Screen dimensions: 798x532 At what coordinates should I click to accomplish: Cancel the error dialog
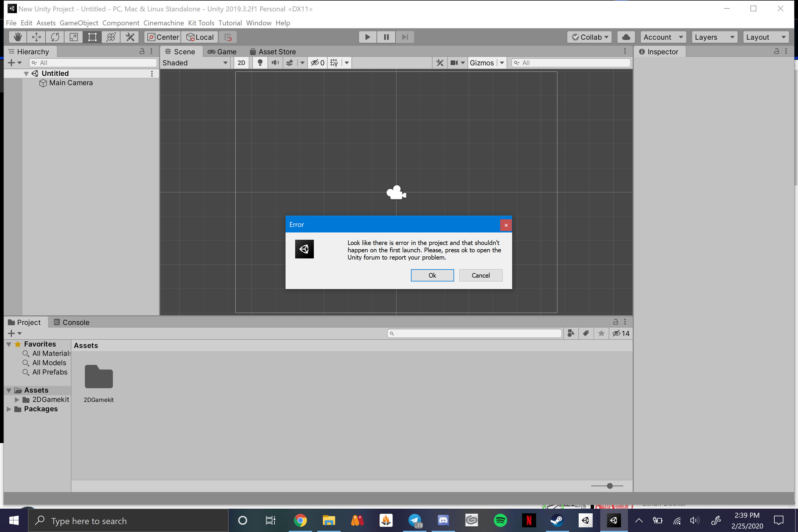tap(480, 275)
